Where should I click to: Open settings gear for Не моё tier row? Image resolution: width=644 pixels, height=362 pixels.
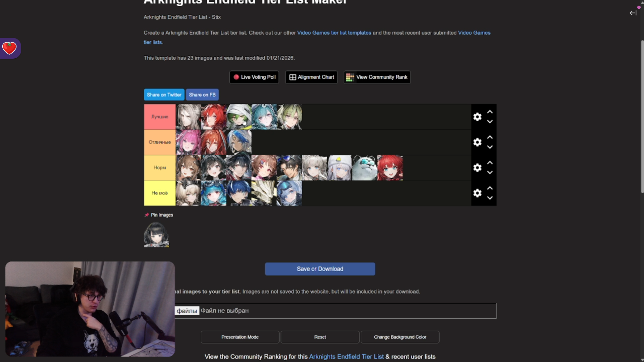(x=477, y=193)
